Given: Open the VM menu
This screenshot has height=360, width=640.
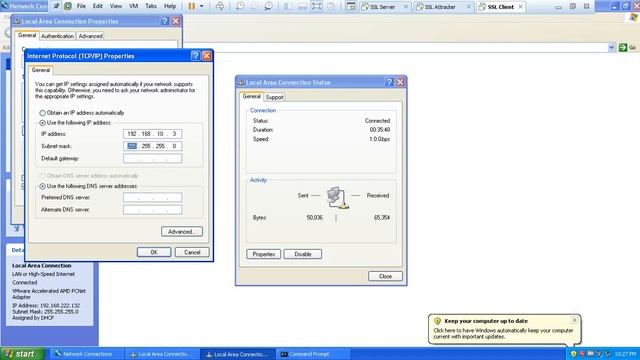Looking at the screenshot, I should click(133, 6).
